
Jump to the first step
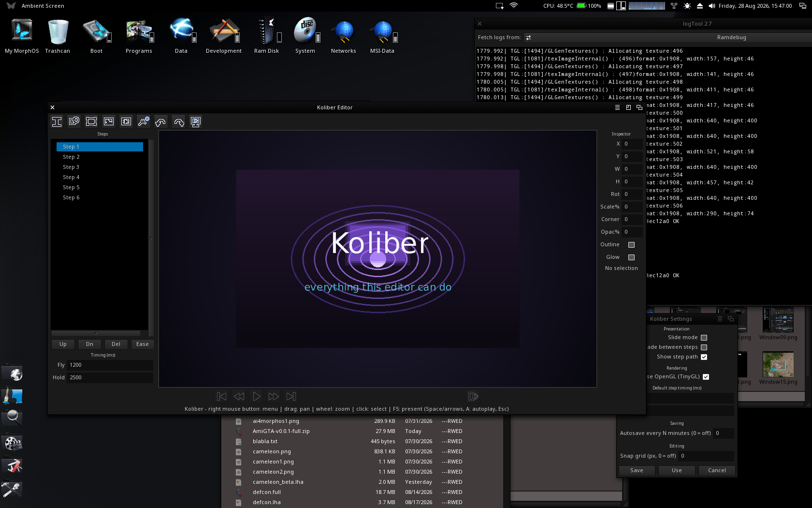tap(221, 397)
